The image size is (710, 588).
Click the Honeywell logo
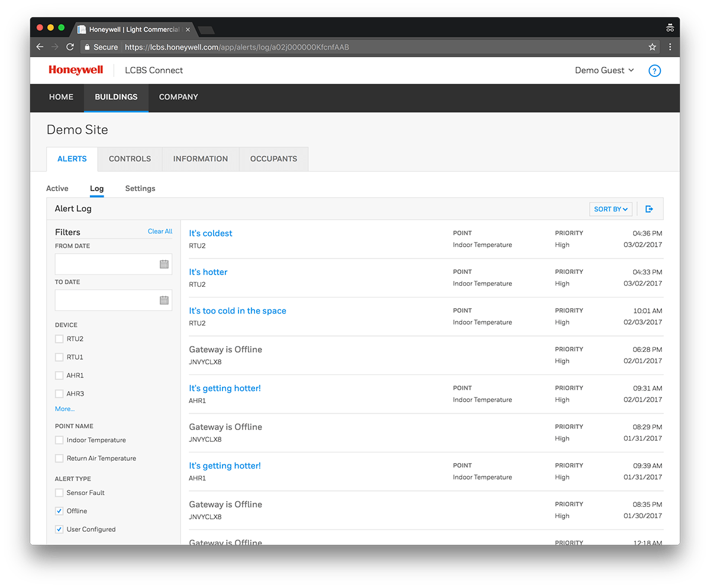(76, 70)
